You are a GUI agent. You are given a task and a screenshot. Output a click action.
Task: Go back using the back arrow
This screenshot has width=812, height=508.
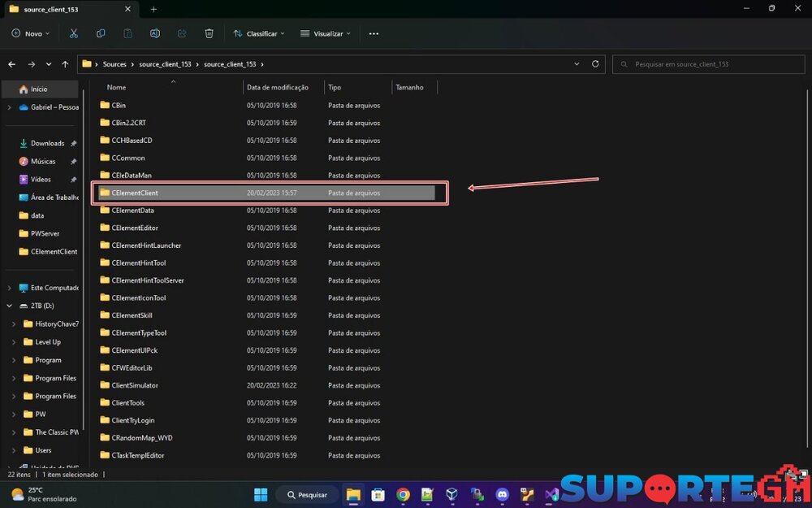[x=11, y=64]
